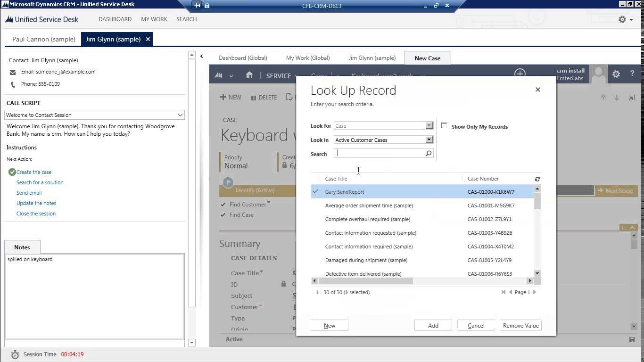Expand the Welcome to Contact Session dropdown
The image size is (644, 362).
point(180,115)
